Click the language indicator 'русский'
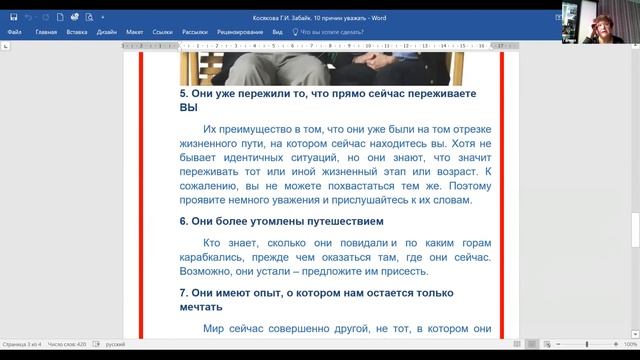Image resolution: width=640 pixels, height=360 pixels. click(116, 344)
